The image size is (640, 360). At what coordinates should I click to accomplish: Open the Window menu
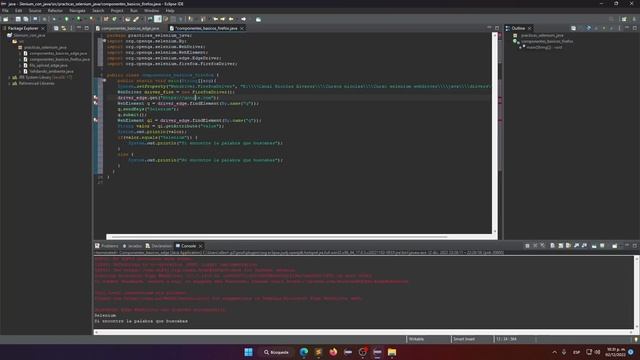[x=151, y=11]
